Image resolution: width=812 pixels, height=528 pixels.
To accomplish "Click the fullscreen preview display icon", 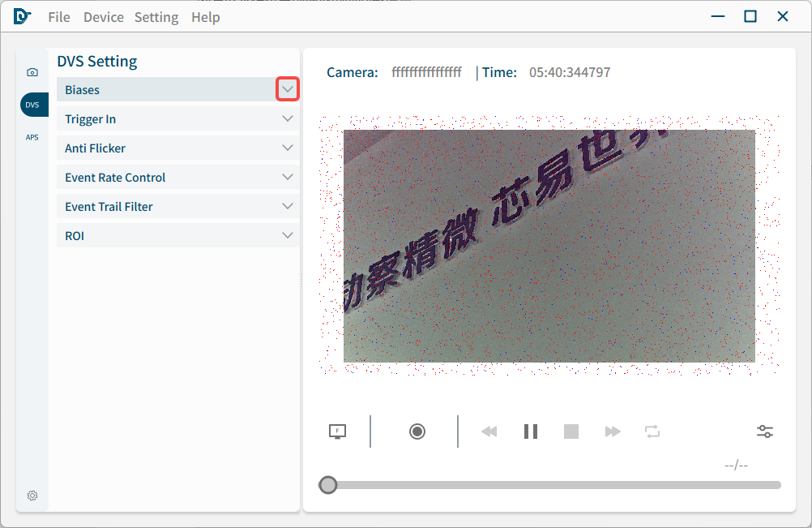I will click(336, 431).
